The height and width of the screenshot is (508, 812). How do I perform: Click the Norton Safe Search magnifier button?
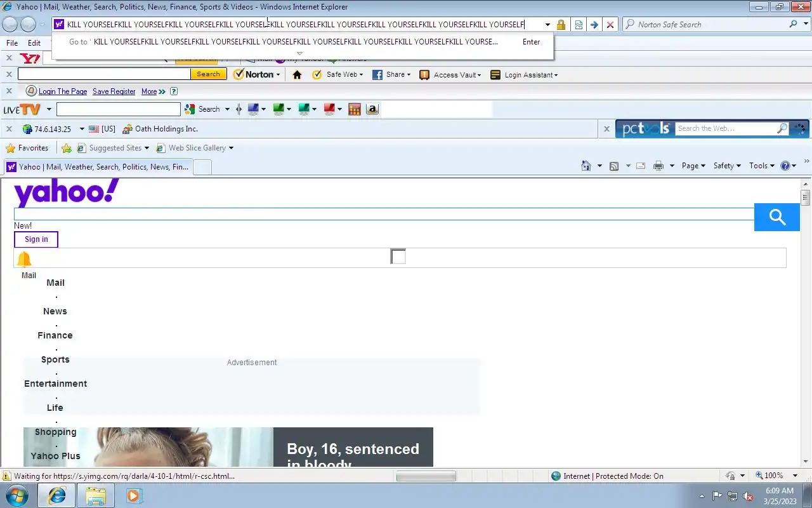[793, 24]
